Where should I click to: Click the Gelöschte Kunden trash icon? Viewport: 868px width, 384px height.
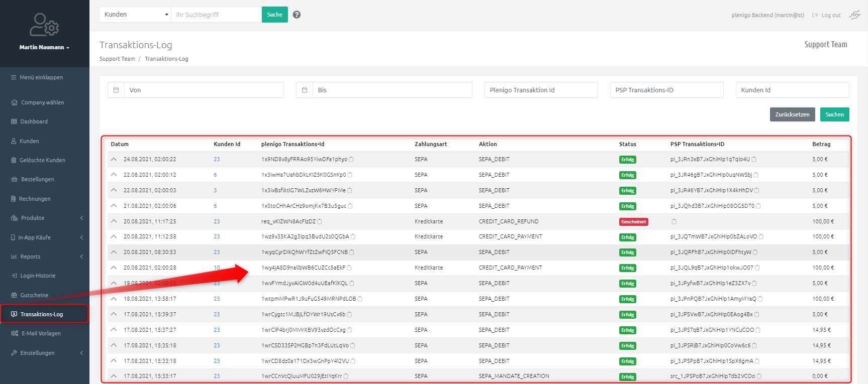tap(14, 160)
